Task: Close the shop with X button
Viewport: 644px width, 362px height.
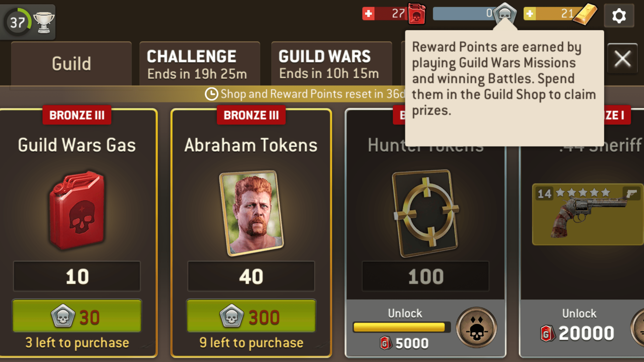Action: [623, 59]
